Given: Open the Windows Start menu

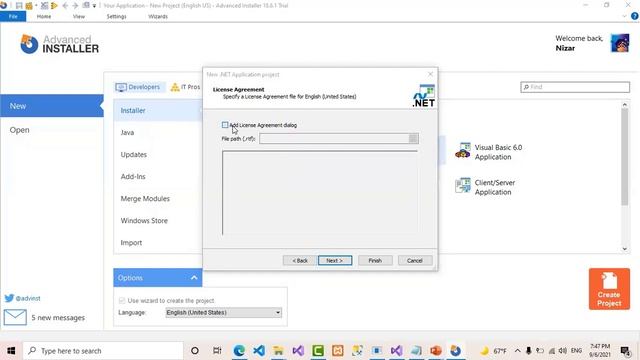Looking at the screenshot, I should pyautogui.click(x=11, y=351).
